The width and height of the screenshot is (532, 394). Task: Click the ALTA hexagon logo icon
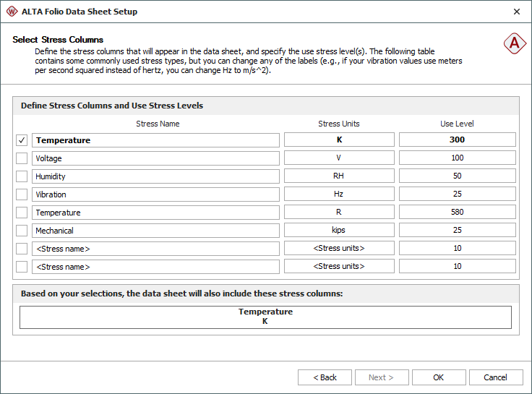[515, 43]
